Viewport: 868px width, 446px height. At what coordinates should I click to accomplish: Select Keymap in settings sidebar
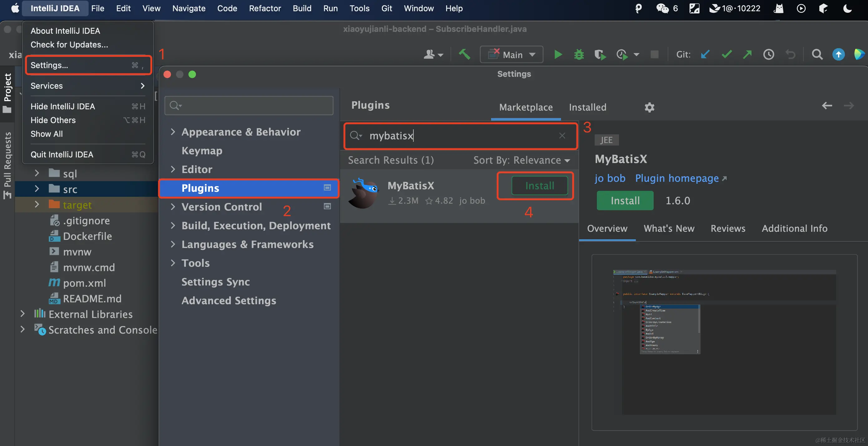coord(202,151)
